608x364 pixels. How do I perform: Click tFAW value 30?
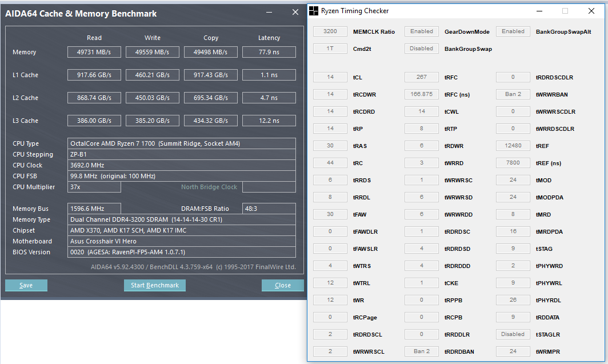(x=330, y=214)
